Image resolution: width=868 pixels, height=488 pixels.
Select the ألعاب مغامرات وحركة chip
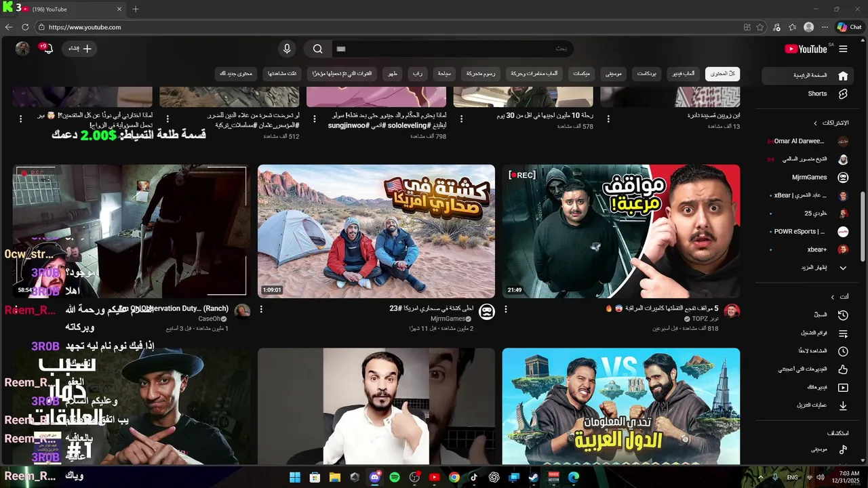[x=534, y=73]
